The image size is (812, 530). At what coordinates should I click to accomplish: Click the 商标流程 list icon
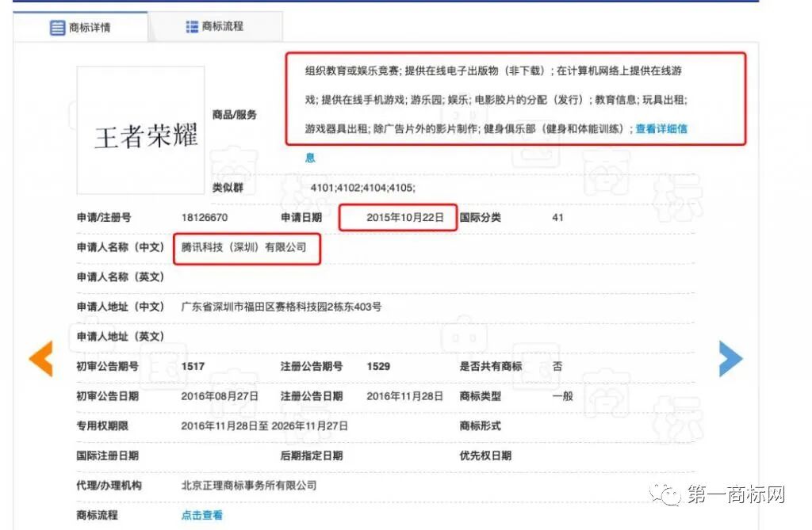192,26
